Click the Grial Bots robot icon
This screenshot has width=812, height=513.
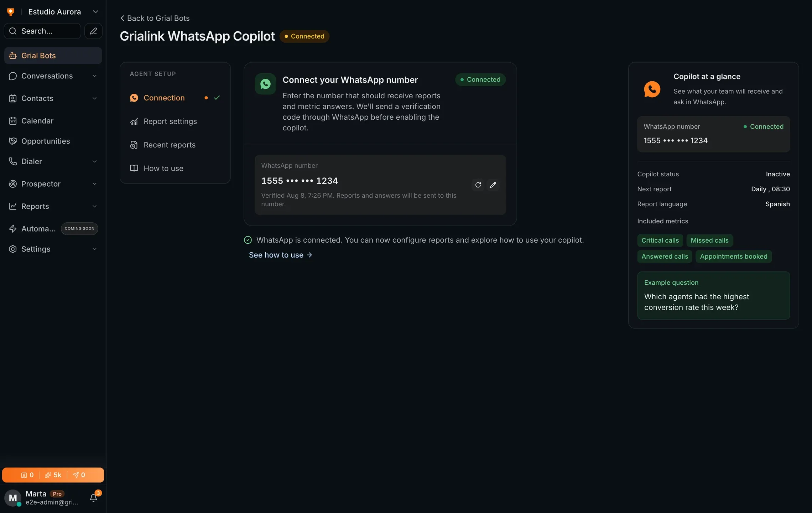[x=13, y=56]
